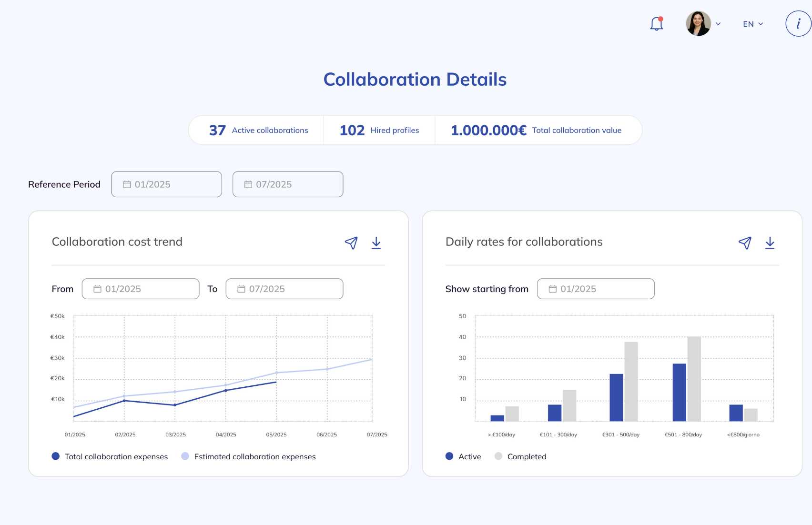The height and width of the screenshot is (525, 812).
Task: Open the calendar in Show starting from field
Action: click(553, 288)
